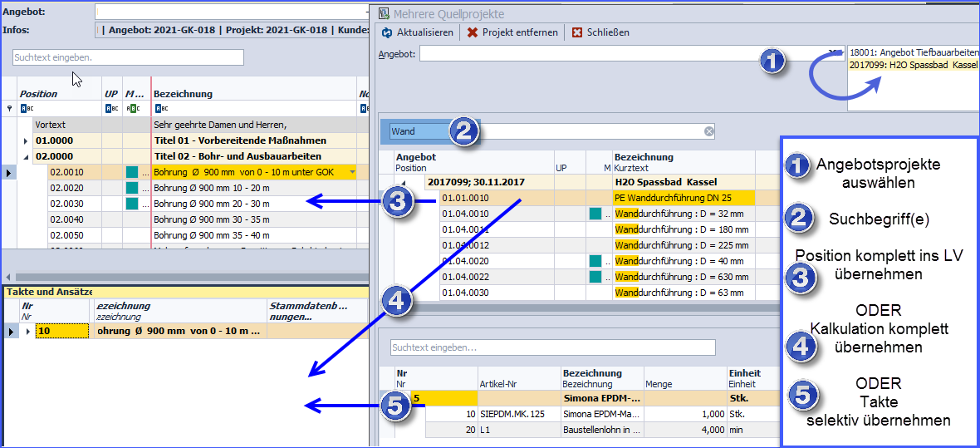Click the Mehrere Quellprojekte window title icon

383,13
